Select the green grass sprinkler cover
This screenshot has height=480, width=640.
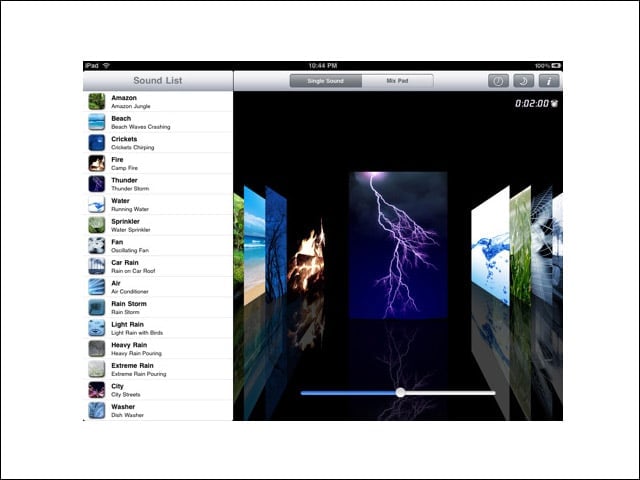coord(520,246)
